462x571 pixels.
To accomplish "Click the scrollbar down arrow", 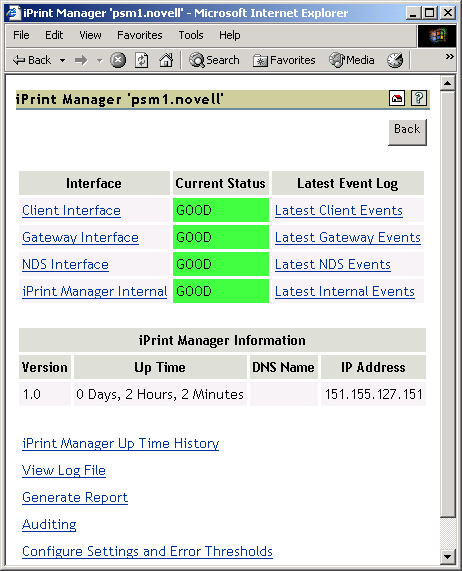I will point(447,556).
